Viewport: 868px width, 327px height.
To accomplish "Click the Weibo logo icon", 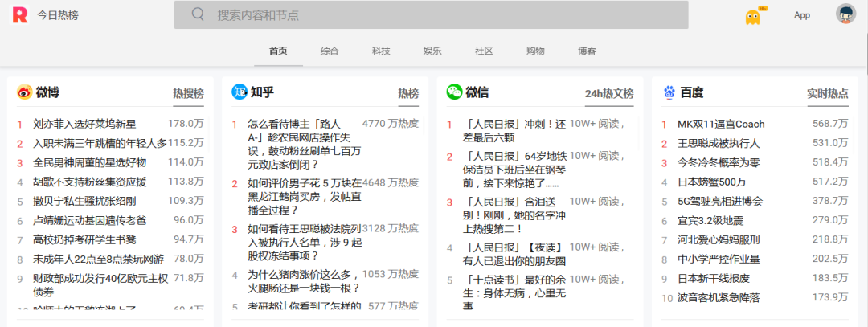I will [24, 92].
